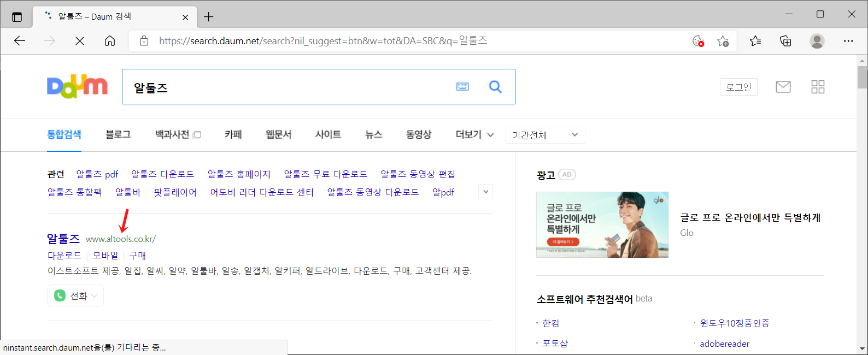Click the 구매 sublink under 알툴즈

138,255
